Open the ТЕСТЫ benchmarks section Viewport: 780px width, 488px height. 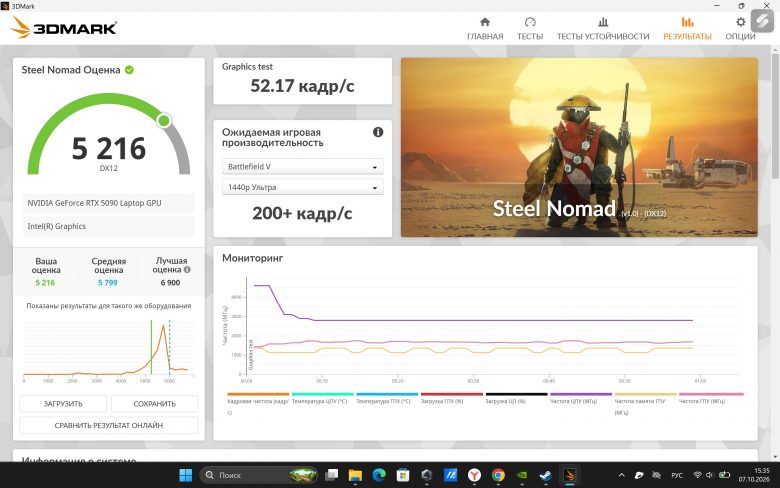(530, 29)
